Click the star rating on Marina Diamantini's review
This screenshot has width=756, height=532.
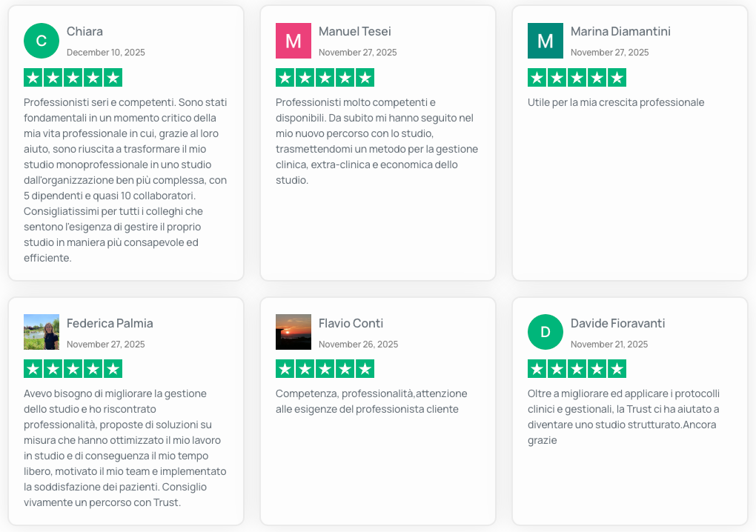[577, 78]
